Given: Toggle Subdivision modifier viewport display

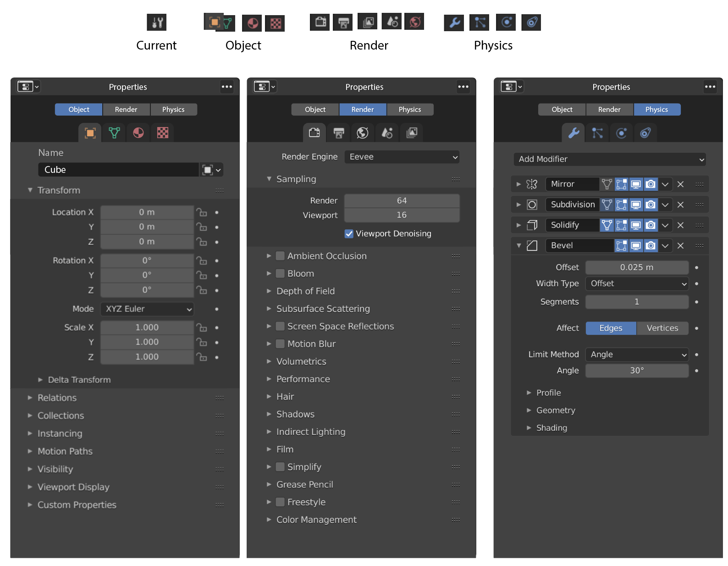Looking at the screenshot, I should [636, 205].
